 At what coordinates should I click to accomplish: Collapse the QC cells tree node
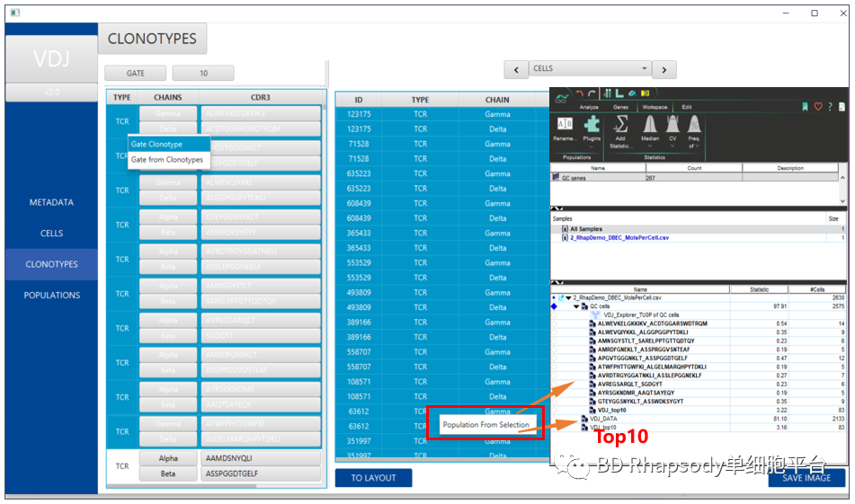pyautogui.click(x=575, y=306)
